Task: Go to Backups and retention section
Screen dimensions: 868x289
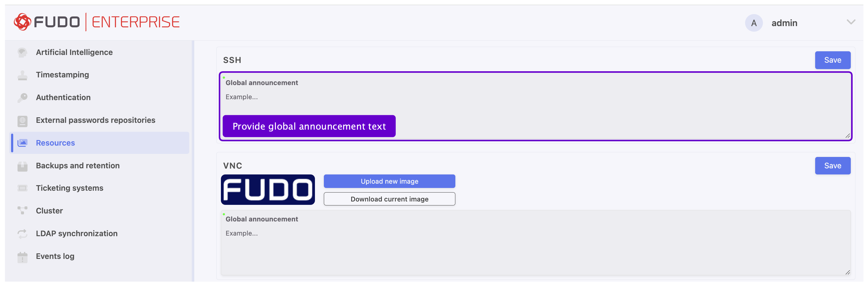Action: [77, 166]
